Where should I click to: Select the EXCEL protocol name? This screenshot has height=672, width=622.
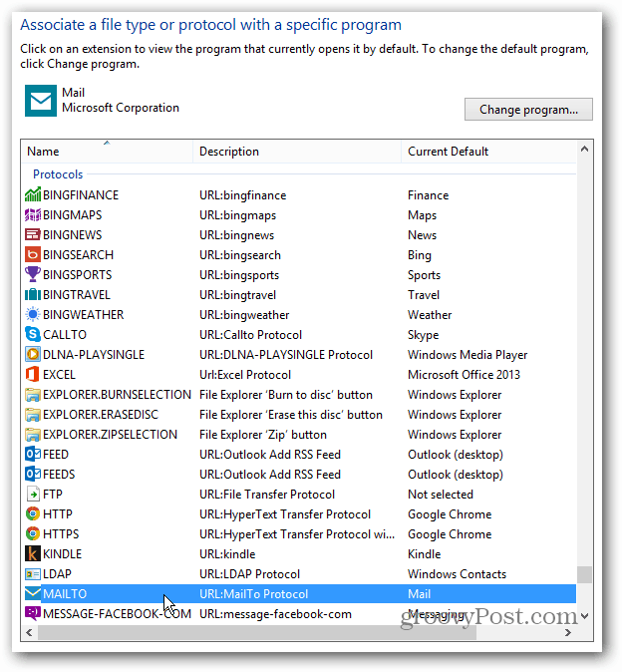pyautogui.click(x=59, y=374)
